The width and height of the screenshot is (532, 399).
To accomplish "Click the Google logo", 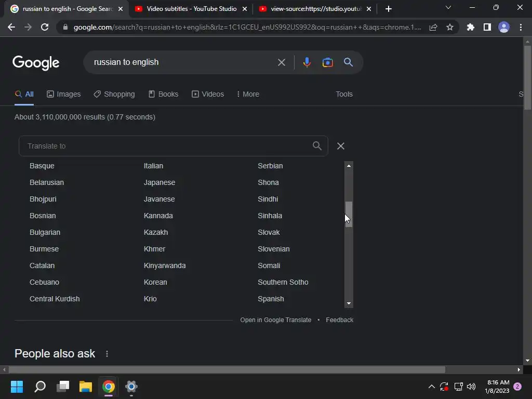I will 36,63.
